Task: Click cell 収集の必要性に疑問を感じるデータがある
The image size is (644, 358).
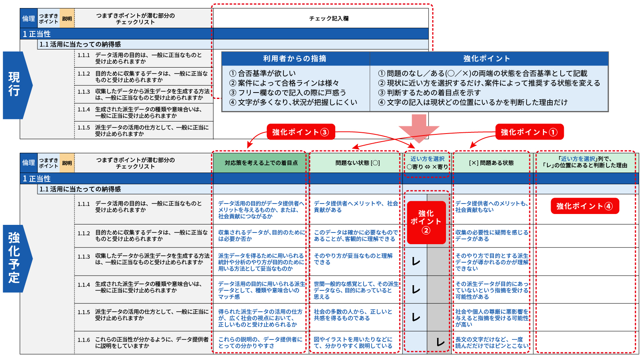Action: (x=492, y=236)
